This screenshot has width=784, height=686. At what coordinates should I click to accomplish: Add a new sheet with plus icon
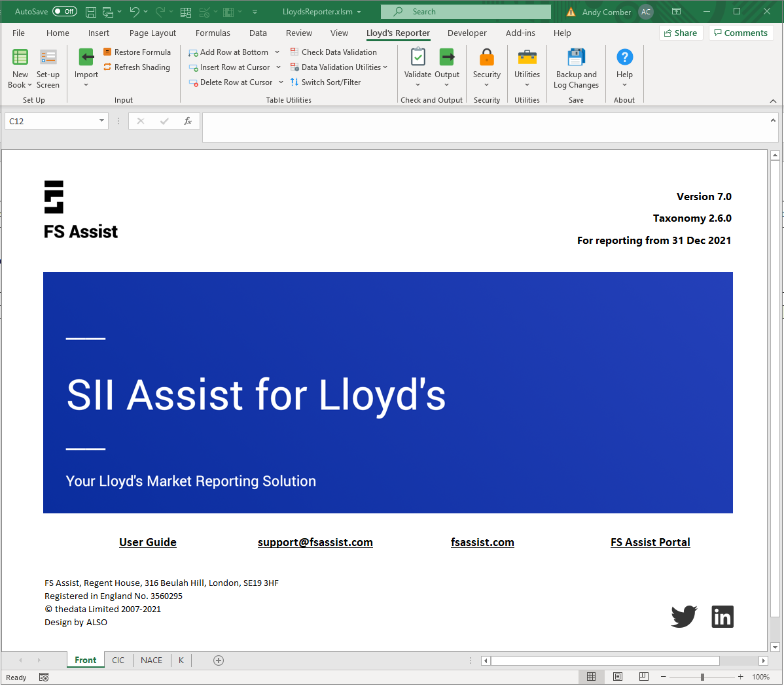tap(219, 660)
